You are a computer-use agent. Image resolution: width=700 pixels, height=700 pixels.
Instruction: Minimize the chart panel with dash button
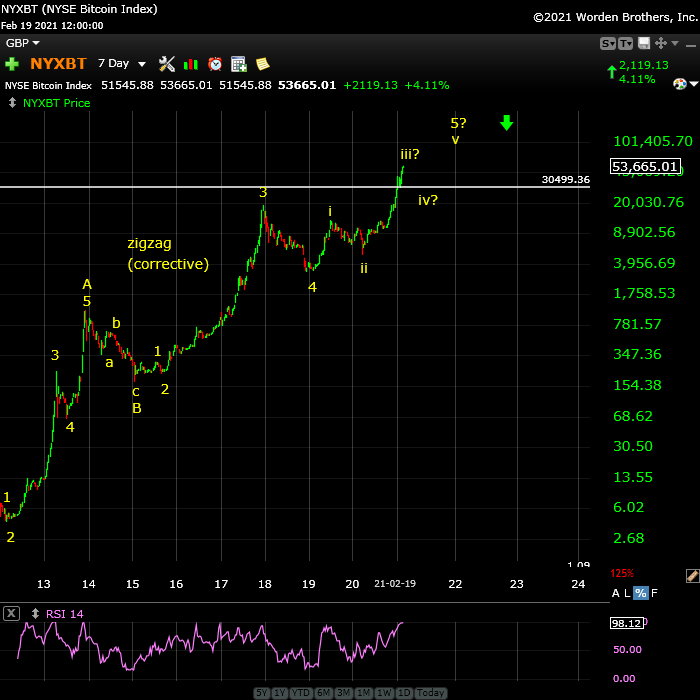click(691, 46)
